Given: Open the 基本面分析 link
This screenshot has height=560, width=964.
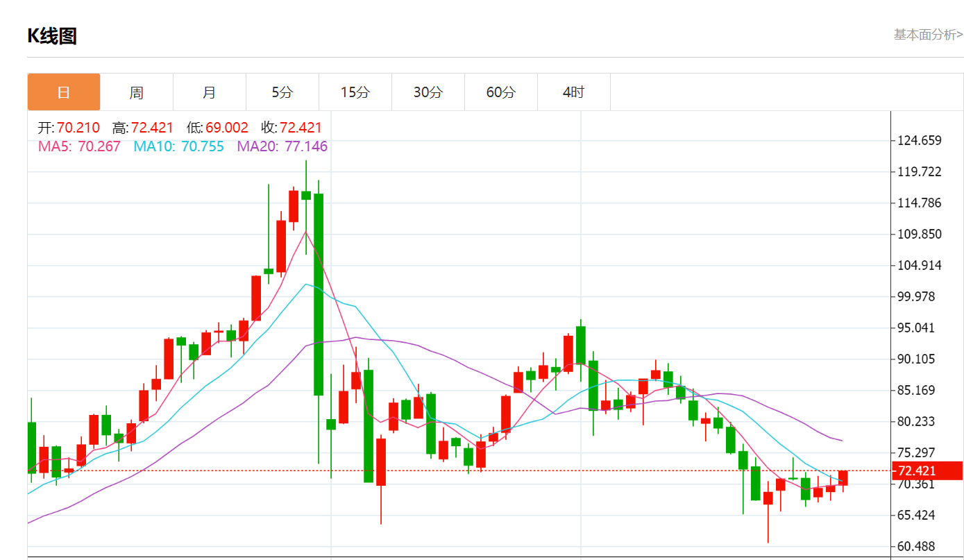Looking at the screenshot, I should point(927,35).
